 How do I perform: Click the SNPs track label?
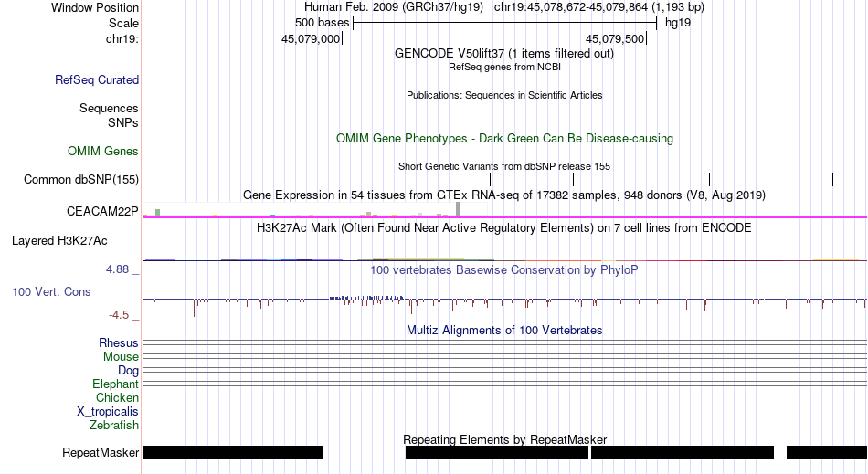[x=123, y=122]
